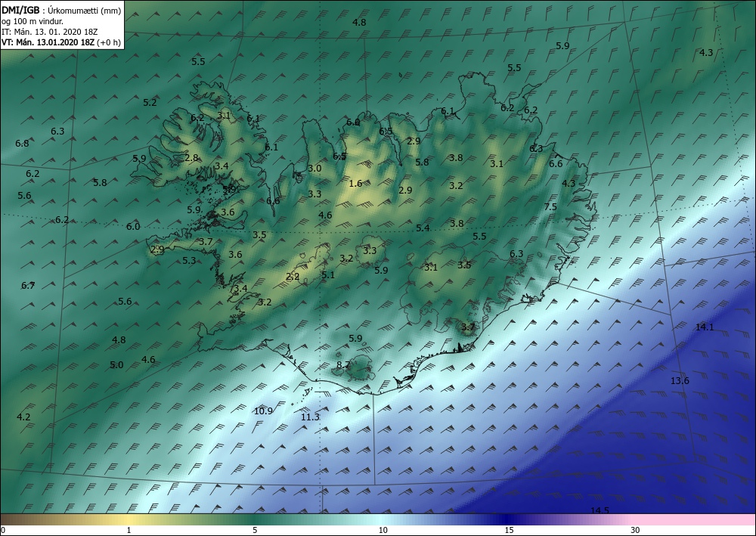Click the 14.1 value on the map
Image resolution: width=756 pixels, height=536 pixels.
(705, 327)
